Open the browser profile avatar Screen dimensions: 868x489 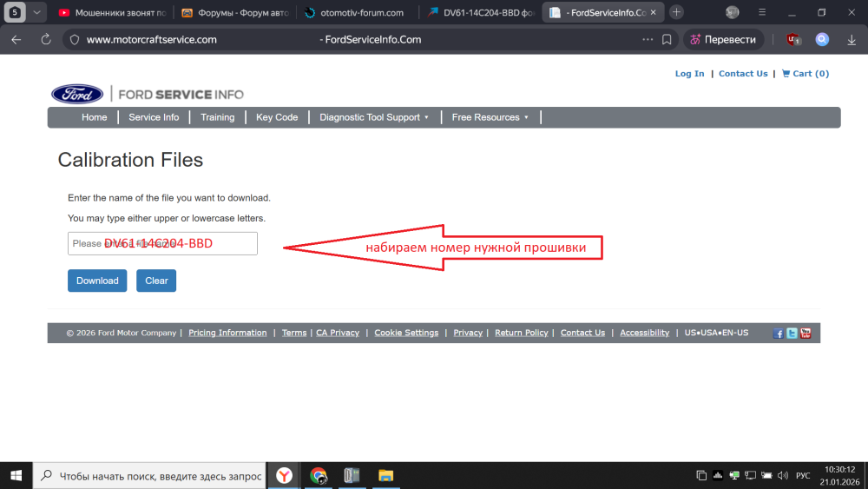point(733,12)
